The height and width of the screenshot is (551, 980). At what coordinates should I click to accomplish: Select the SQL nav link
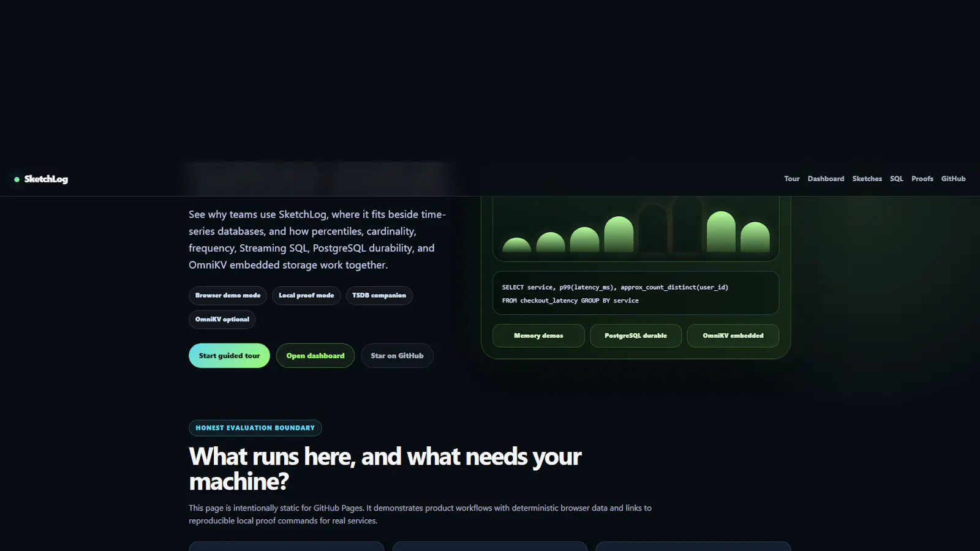(897, 179)
